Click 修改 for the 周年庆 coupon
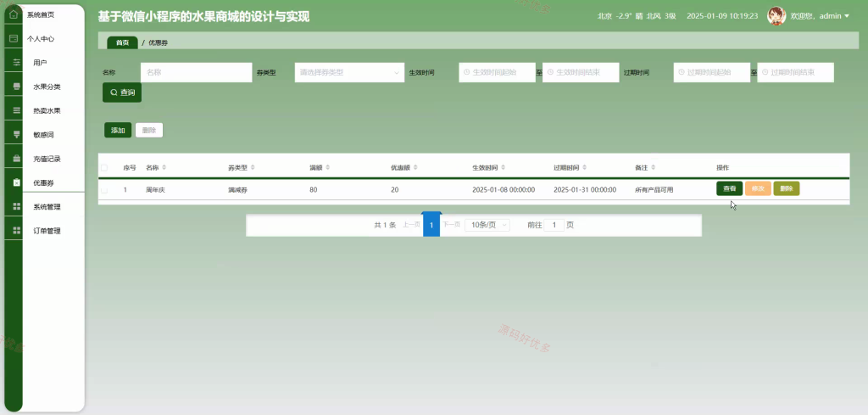This screenshot has height=415, width=868. click(758, 188)
